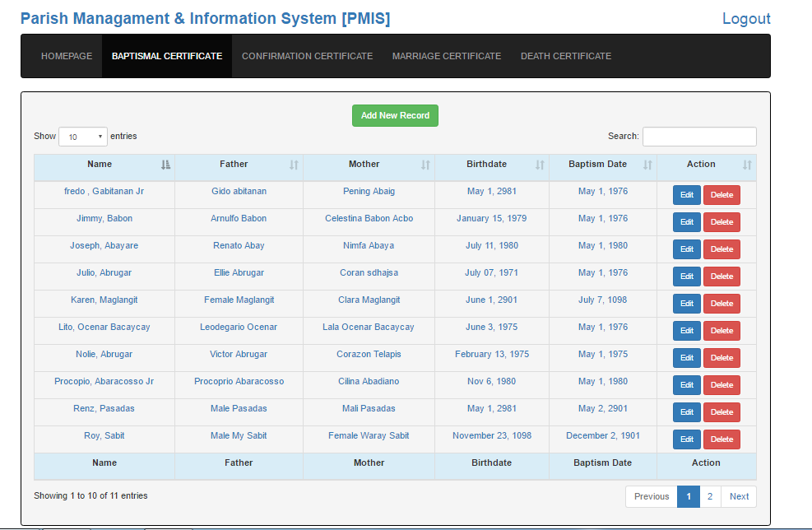This screenshot has width=812, height=530.
Task: Select the birthdate 'January 15, 1979'
Action: click(492, 219)
